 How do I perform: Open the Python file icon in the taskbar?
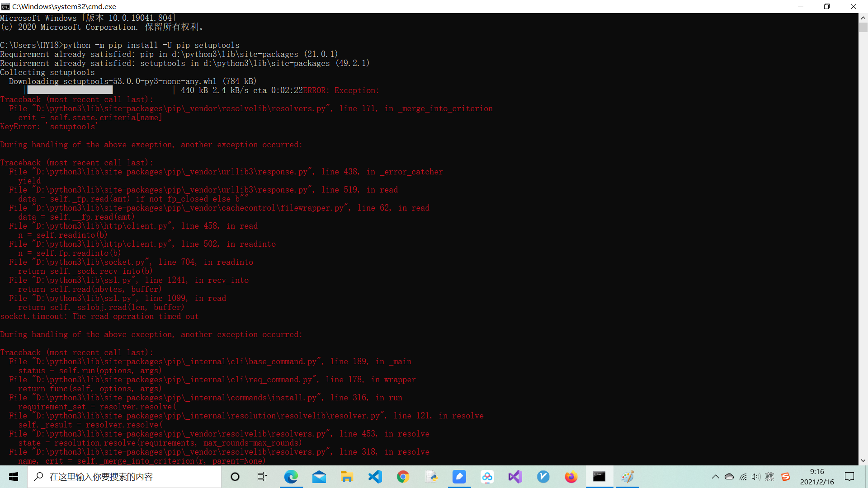pyautogui.click(x=431, y=477)
